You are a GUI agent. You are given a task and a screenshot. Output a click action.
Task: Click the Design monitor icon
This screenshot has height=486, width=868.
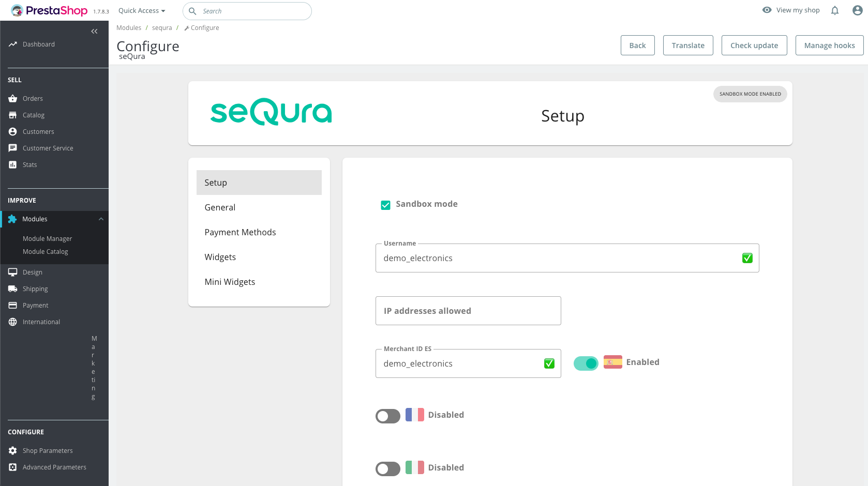13,272
